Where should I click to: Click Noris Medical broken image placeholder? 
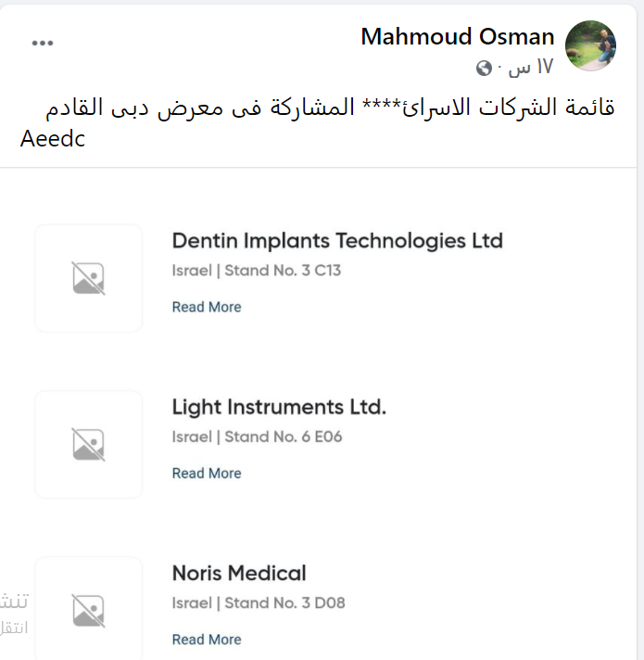point(89,611)
